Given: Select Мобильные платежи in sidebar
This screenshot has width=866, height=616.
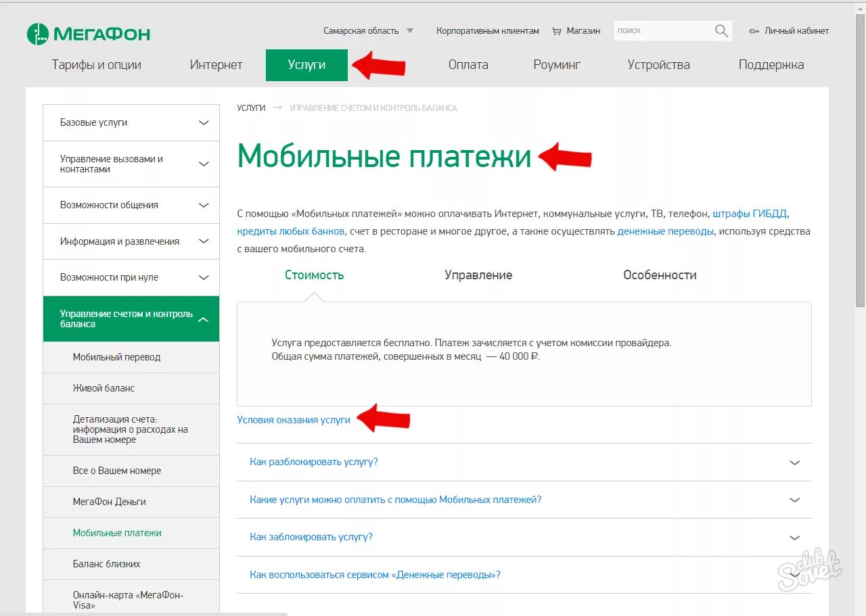Looking at the screenshot, I should point(131,533).
